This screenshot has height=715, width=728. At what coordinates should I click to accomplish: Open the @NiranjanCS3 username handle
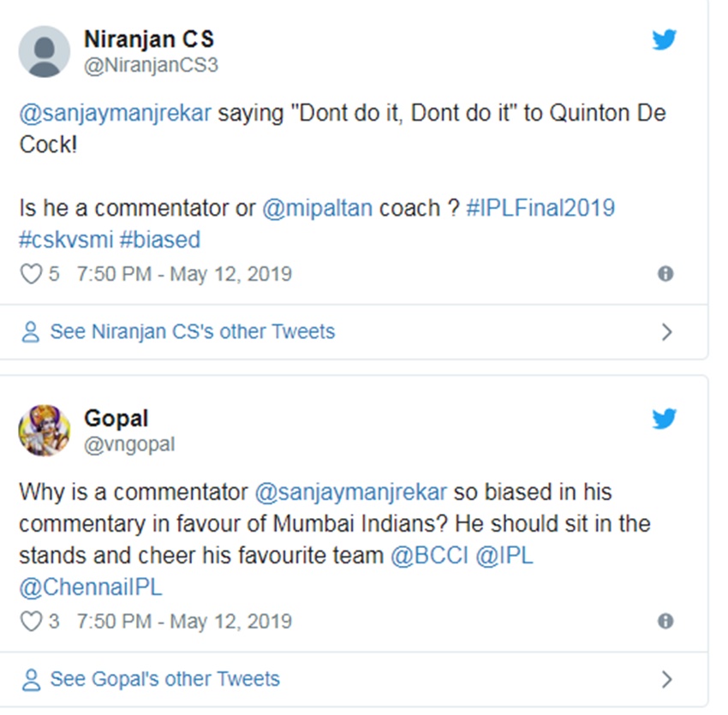[151, 65]
